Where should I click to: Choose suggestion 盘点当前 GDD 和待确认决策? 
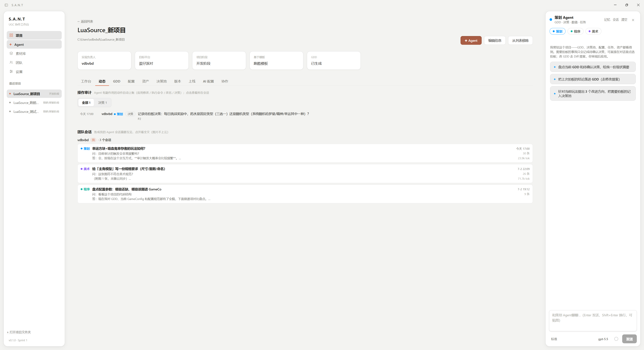click(593, 67)
